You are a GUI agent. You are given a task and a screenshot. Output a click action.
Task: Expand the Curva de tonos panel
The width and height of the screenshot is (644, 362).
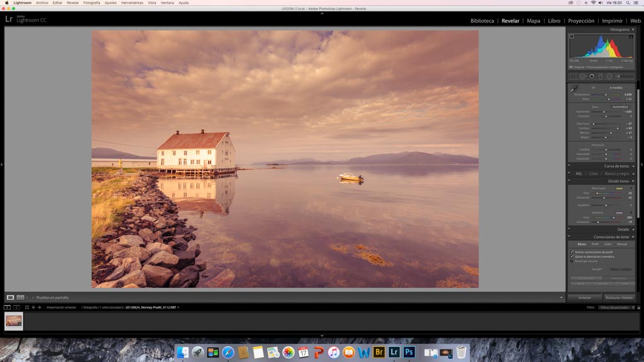point(616,166)
